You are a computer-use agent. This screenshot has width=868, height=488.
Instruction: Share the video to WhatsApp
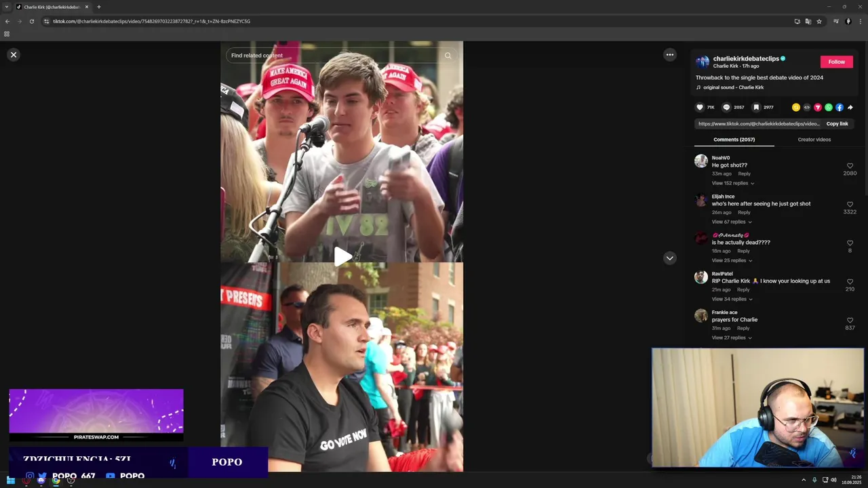pyautogui.click(x=829, y=107)
